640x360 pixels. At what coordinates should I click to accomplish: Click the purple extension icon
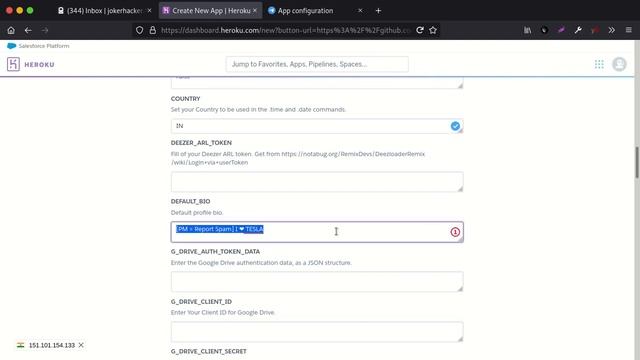pyautogui.click(x=561, y=30)
